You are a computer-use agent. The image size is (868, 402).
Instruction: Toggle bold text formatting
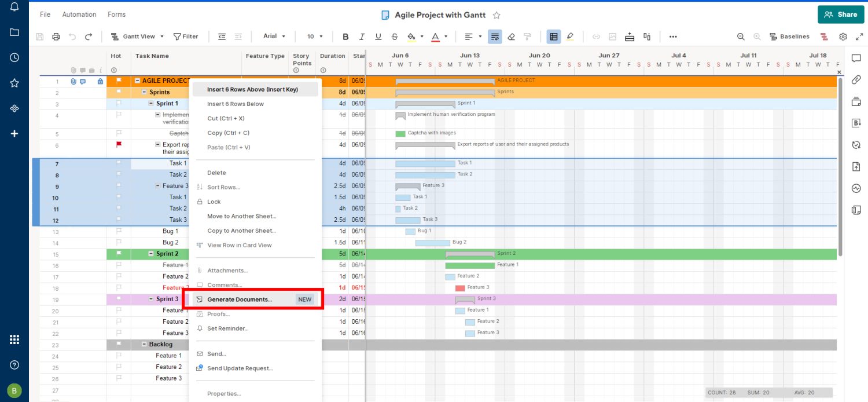click(345, 36)
